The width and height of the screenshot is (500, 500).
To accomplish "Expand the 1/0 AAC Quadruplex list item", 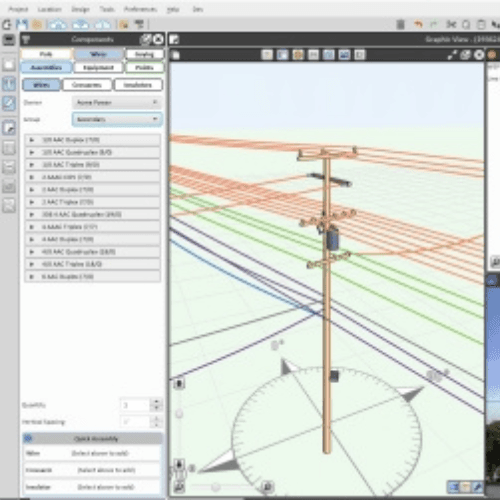I will click(x=93, y=152).
